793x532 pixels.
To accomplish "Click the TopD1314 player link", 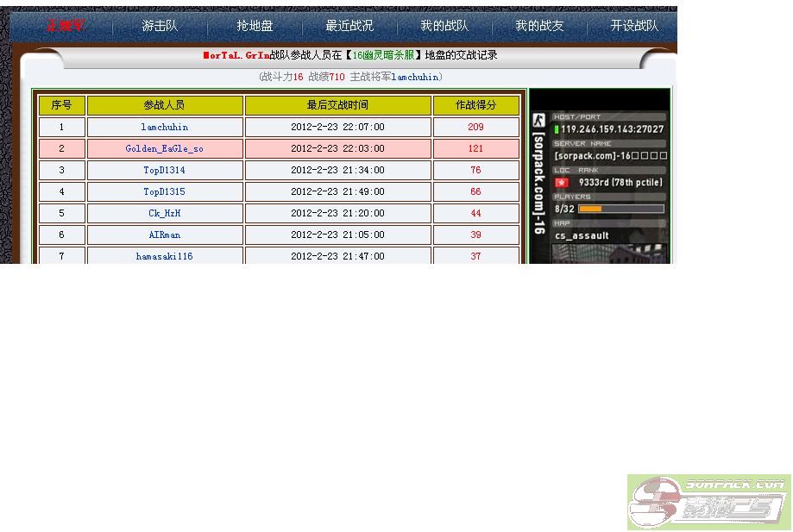I will click(x=164, y=170).
